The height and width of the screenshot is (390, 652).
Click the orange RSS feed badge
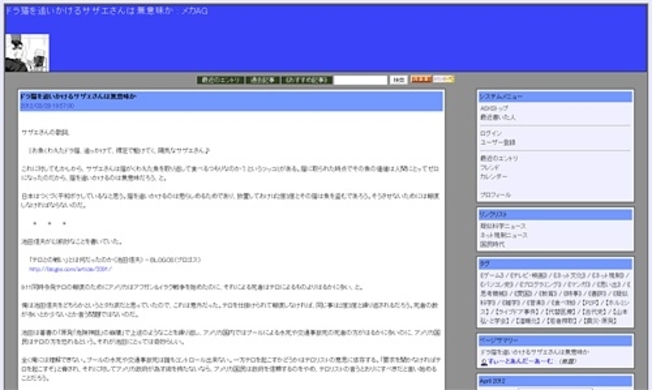coord(421,79)
